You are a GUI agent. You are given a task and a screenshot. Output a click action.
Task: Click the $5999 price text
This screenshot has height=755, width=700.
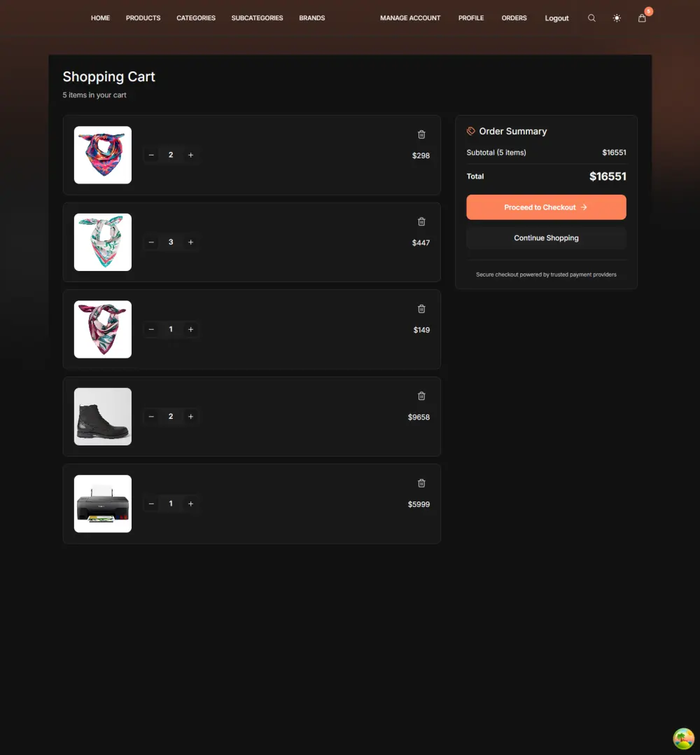click(x=419, y=504)
